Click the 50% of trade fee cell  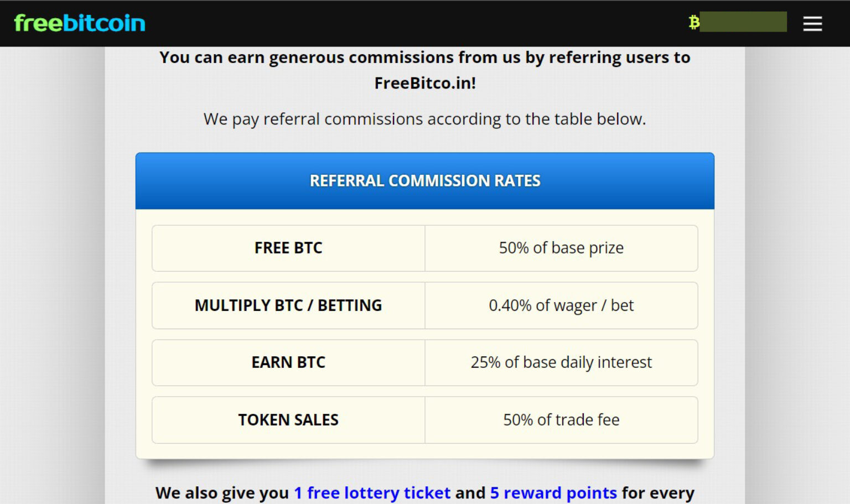click(x=561, y=419)
